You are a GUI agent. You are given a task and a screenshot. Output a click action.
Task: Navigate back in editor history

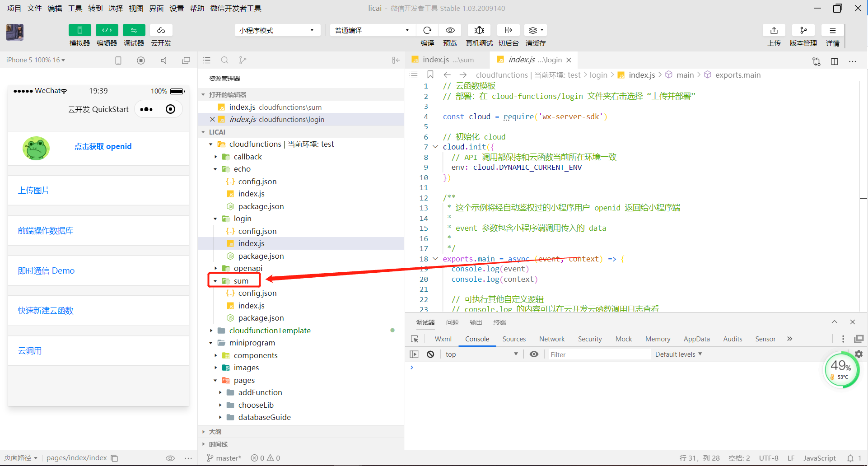pyautogui.click(x=447, y=75)
